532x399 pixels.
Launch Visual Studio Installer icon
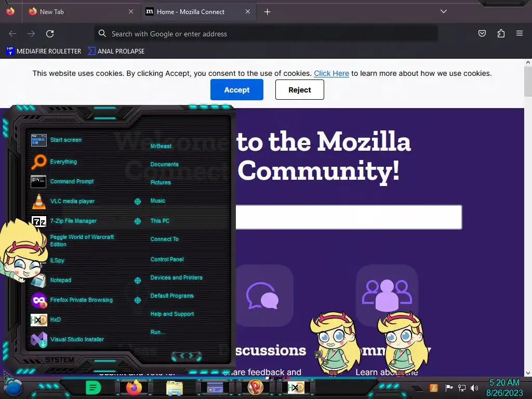tap(38, 340)
